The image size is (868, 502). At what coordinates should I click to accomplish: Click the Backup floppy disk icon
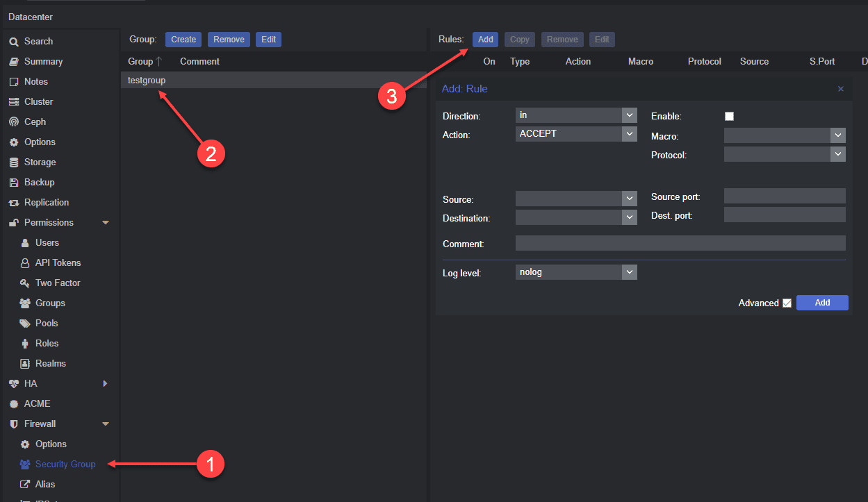13,183
